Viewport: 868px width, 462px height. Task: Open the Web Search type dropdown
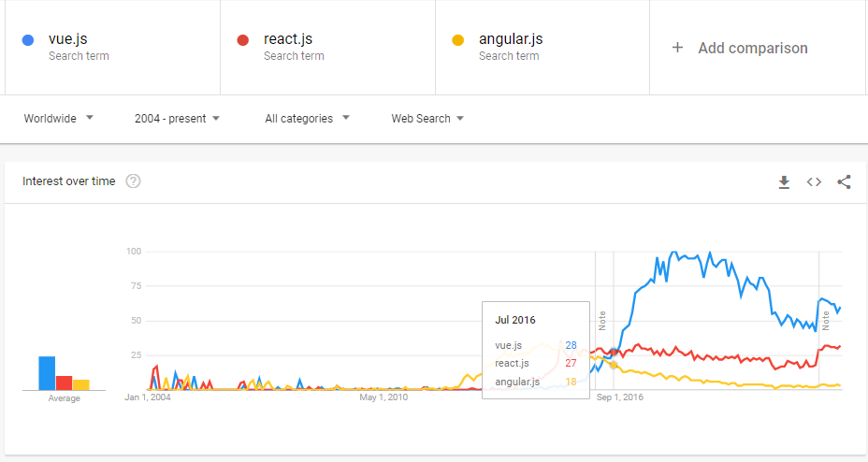coord(427,119)
